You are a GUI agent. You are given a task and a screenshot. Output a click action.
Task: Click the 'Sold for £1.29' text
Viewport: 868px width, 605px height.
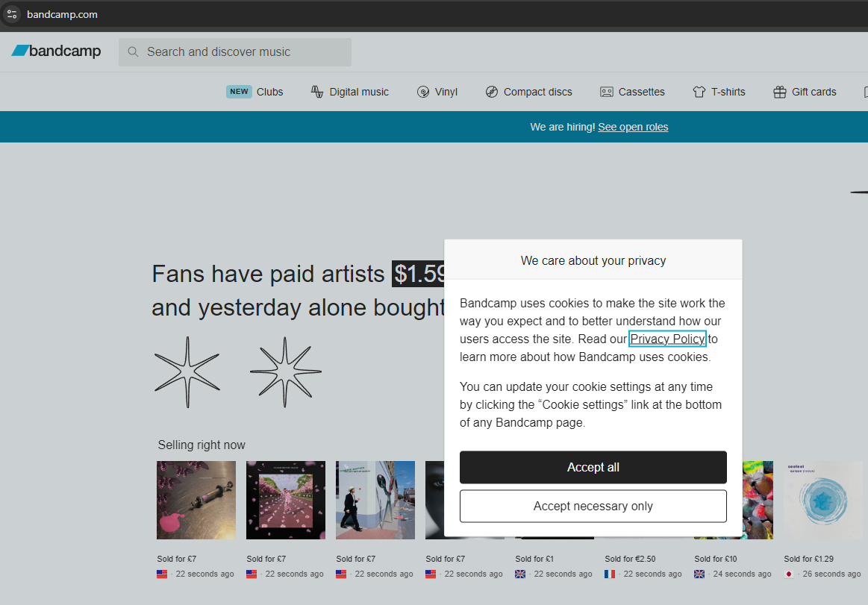point(808,559)
